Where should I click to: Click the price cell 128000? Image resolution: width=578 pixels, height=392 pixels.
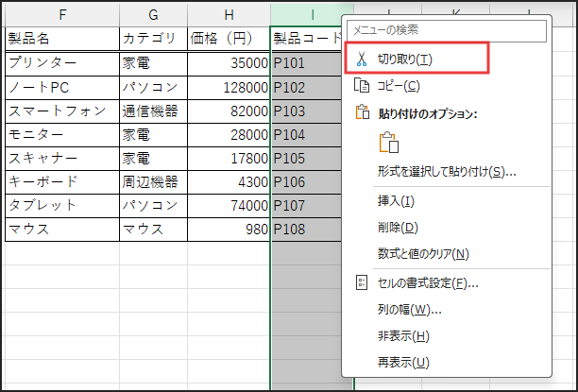pyautogui.click(x=229, y=88)
